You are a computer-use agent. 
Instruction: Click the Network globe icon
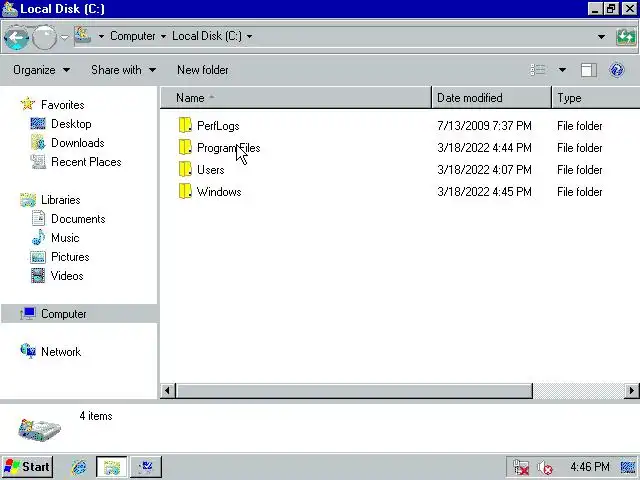[28, 351]
